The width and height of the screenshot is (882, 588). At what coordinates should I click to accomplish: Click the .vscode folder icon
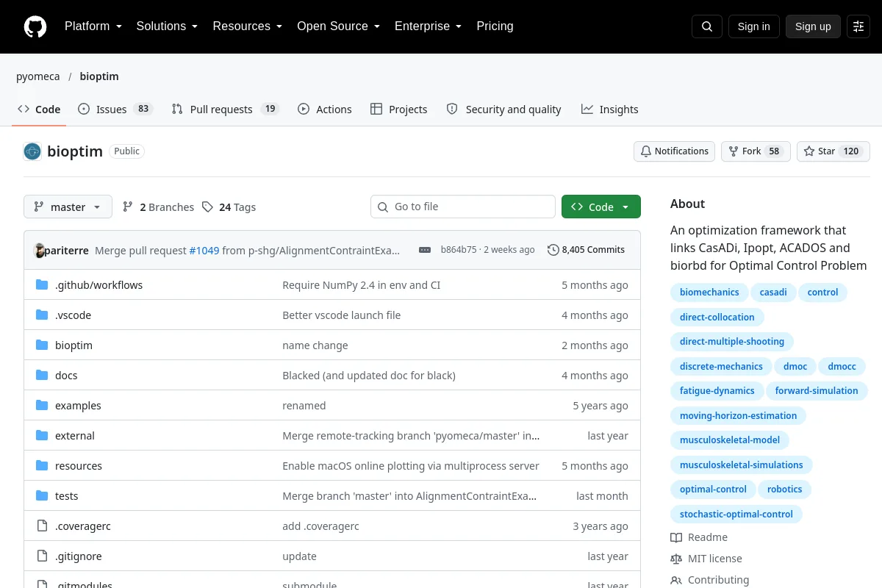click(42, 315)
